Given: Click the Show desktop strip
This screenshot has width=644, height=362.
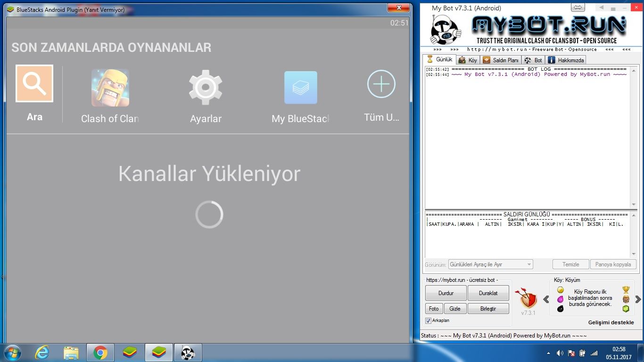Looking at the screenshot, I should (x=641, y=353).
